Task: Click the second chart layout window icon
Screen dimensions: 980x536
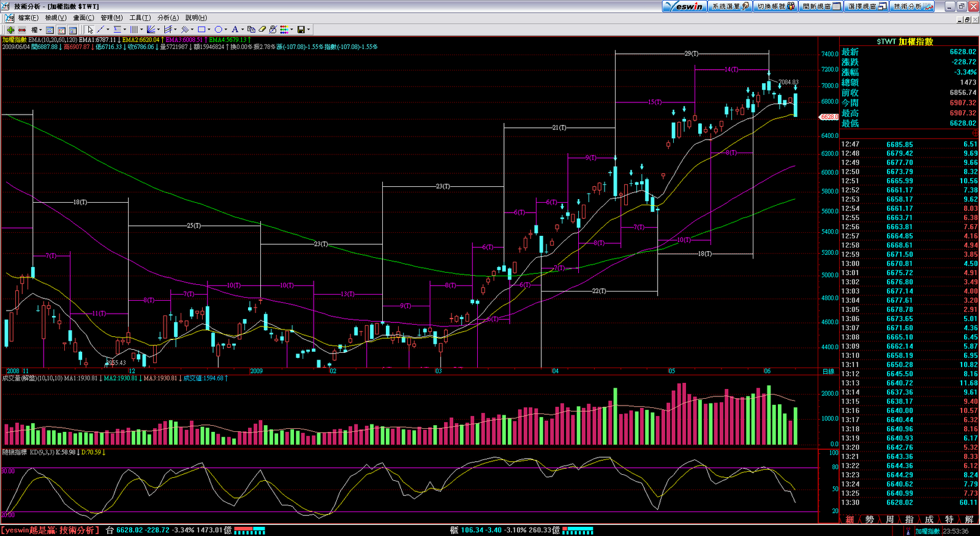Action: [61, 29]
